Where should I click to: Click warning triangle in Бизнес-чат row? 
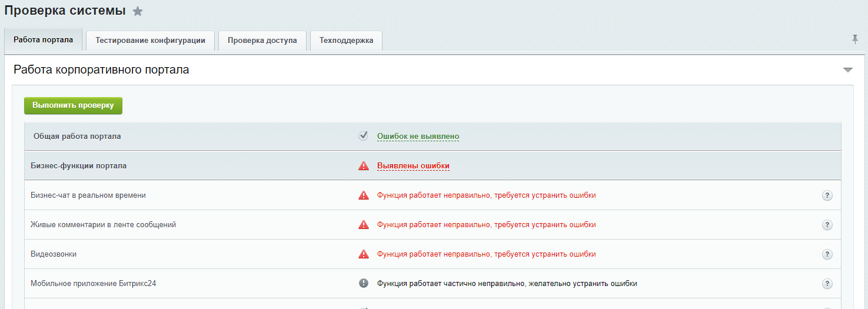[364, 195]
